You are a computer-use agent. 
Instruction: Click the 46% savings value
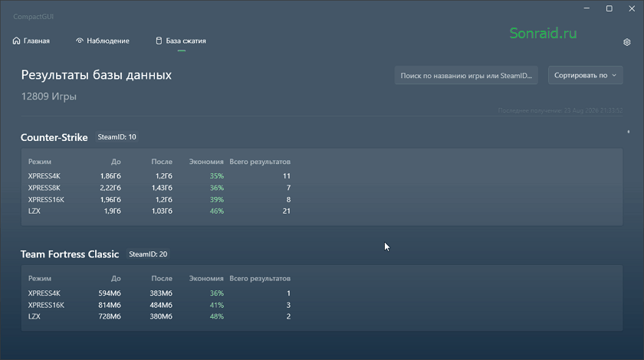pyautogui.click(x=217, y=211)
